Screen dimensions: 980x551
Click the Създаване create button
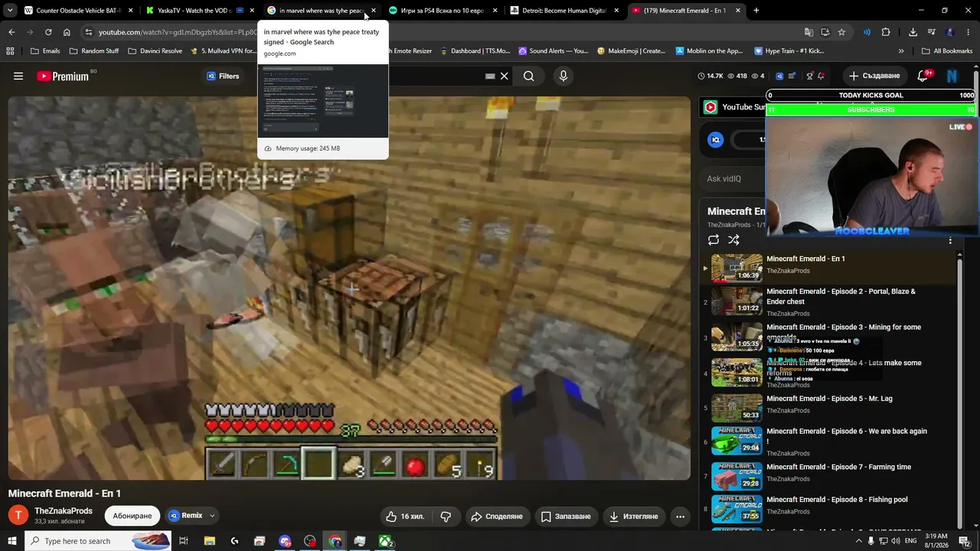(x=874, y=76)
